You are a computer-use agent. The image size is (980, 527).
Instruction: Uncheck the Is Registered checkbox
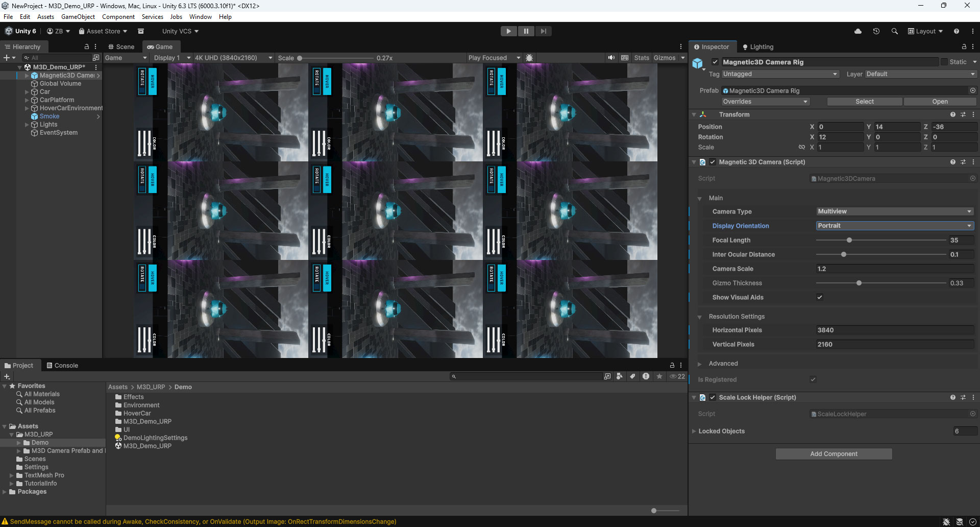point(813,379)
